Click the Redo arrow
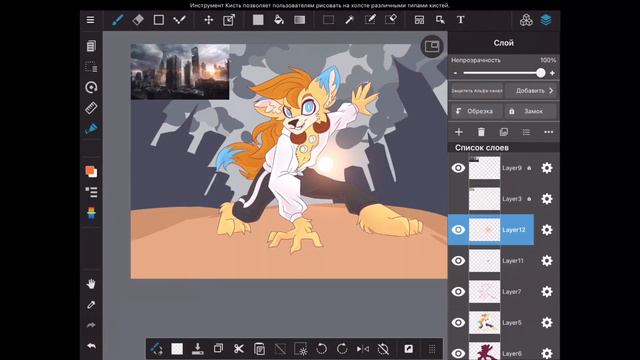Screen dimensions: 640x360 (91, 325)
